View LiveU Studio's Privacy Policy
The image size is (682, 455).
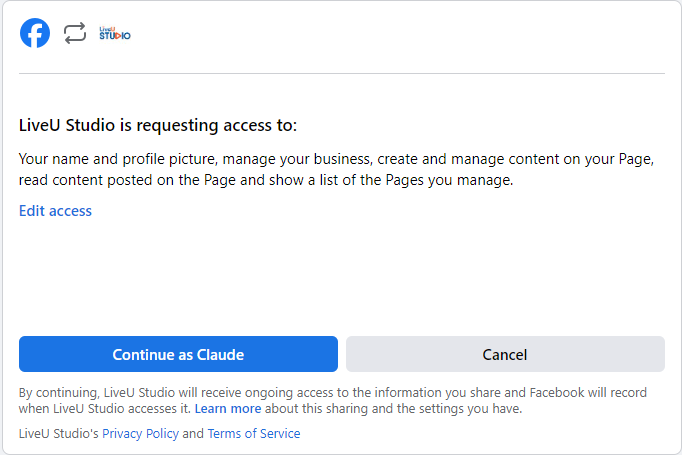tap(140, 434)
